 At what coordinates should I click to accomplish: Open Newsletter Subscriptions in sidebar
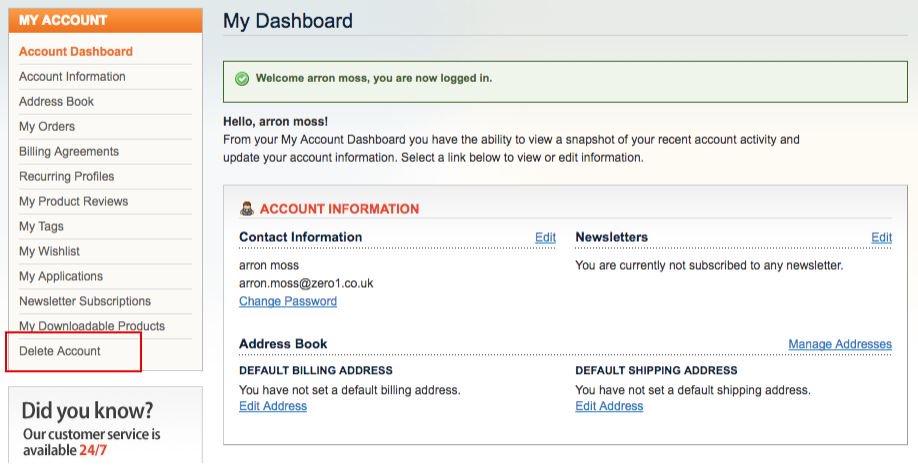(x=85, y=301)
